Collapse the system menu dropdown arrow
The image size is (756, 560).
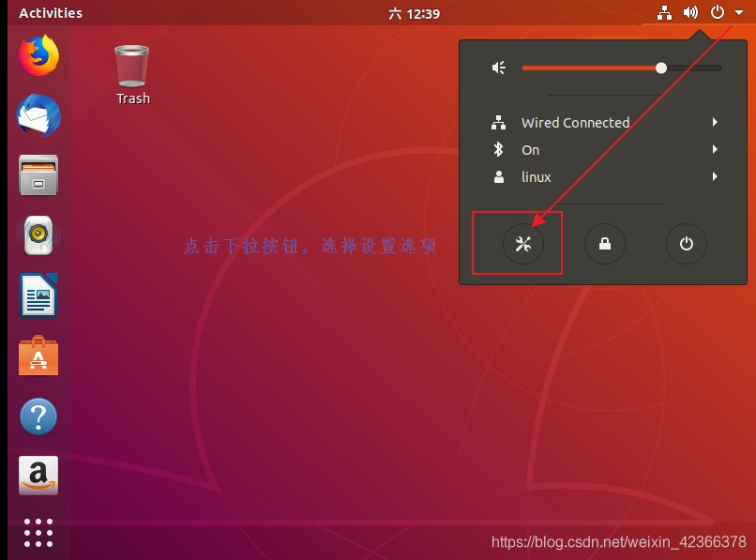point(739,13)
